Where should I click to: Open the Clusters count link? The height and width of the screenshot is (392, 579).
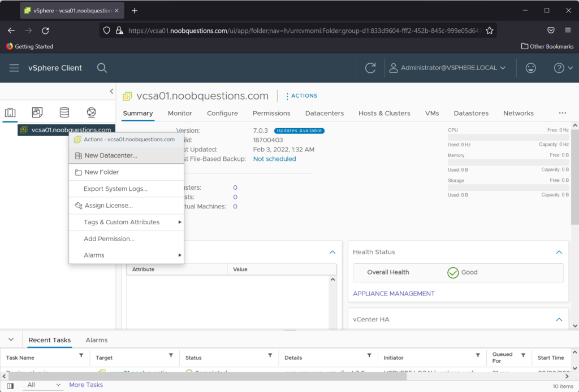point(235,188)
